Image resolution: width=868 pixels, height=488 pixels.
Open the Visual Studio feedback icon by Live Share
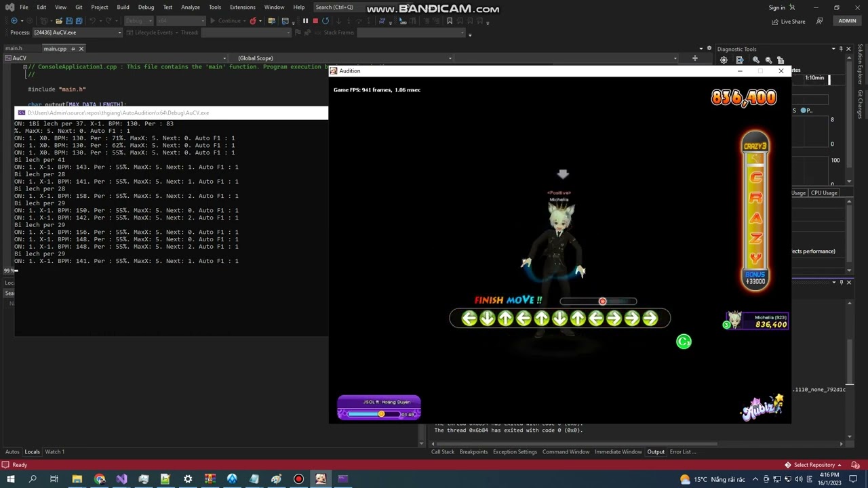pos(819,21)
